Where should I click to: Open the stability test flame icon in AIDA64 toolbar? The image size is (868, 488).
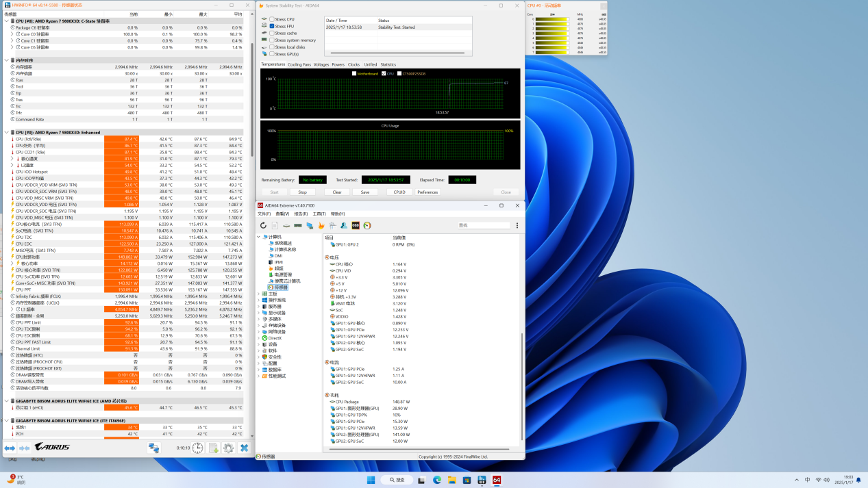click(x=321, y=225)
